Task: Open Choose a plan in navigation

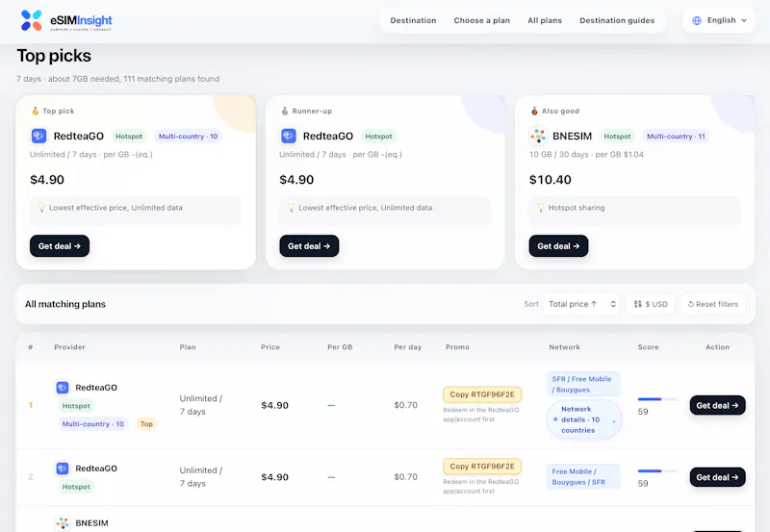Action: click(482, 20)
